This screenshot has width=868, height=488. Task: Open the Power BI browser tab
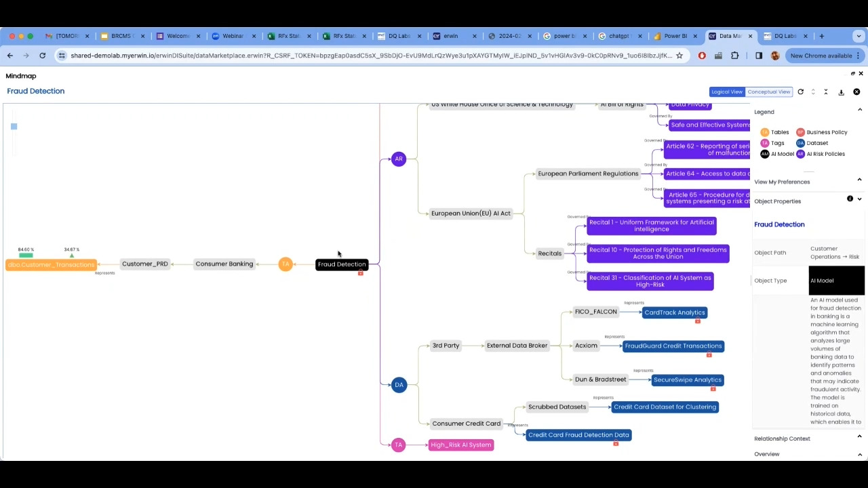pyautogui.click(x=674, y=36)
